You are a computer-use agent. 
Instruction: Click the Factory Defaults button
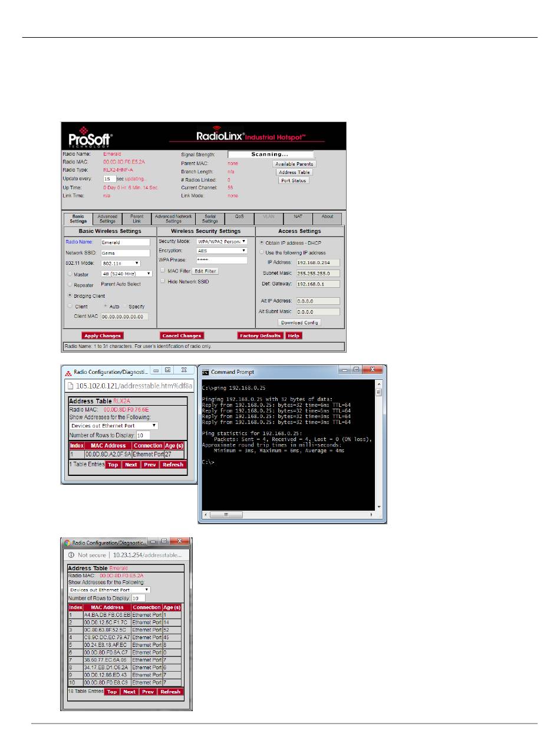[x=261, y=336]
